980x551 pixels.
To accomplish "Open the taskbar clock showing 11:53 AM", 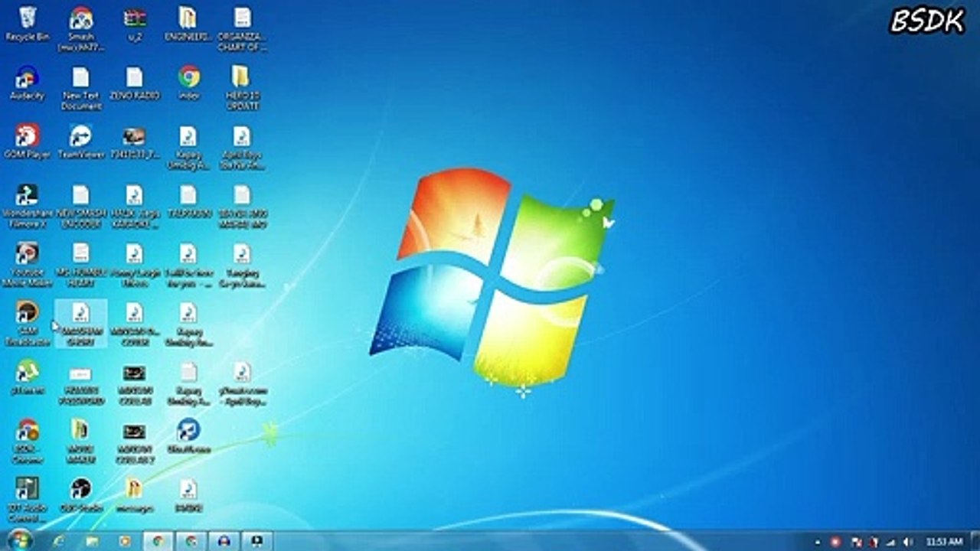I will (944, 542).
